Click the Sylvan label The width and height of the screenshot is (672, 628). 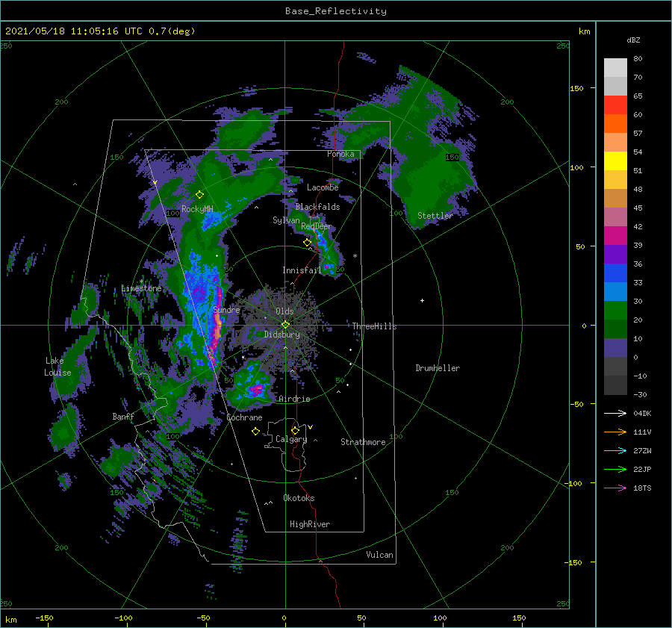[x=286, y=220]
